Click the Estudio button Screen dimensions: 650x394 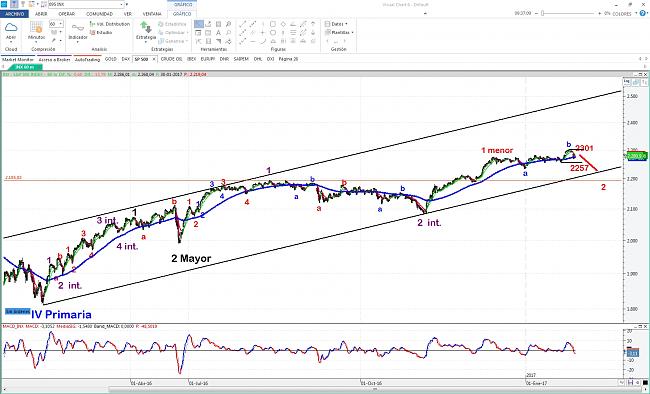tap(102, 32)
